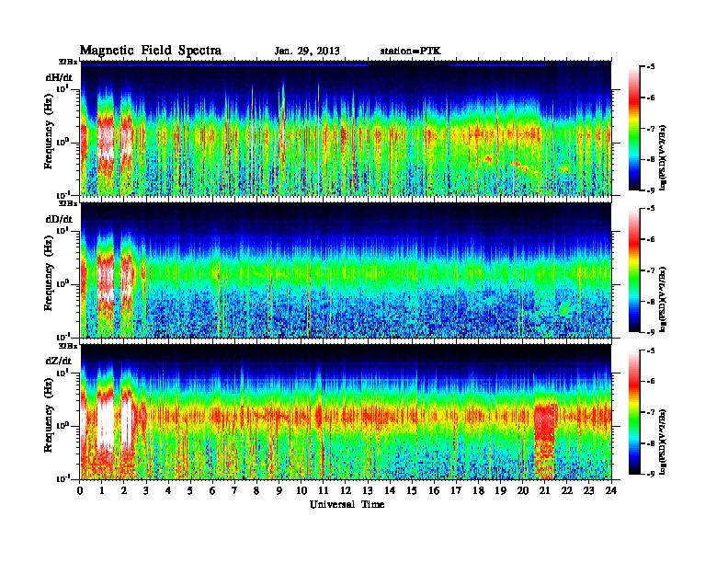Click hour 9 on the Universal Time axis

pyautogui.click(x=279, y=490)
